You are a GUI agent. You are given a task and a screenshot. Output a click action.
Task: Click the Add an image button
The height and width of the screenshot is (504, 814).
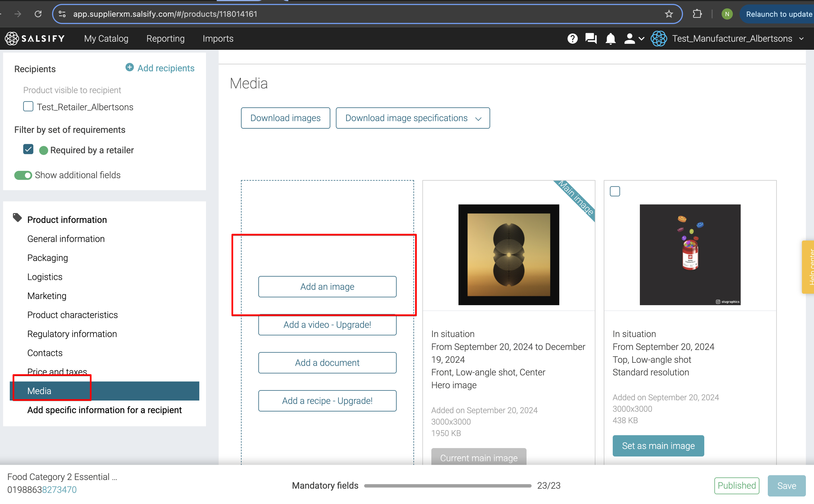point(327,287)
